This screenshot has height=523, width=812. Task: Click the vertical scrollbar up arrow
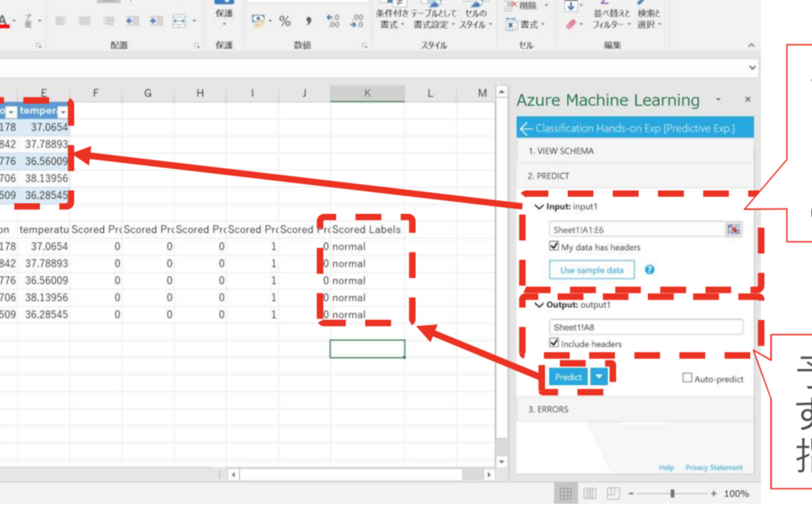pos(501,92)
